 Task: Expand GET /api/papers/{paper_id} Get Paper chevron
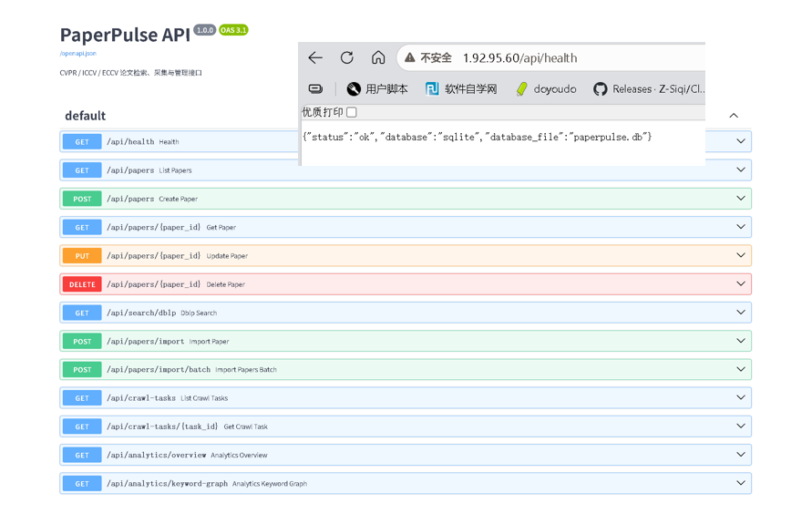[741, 227]
